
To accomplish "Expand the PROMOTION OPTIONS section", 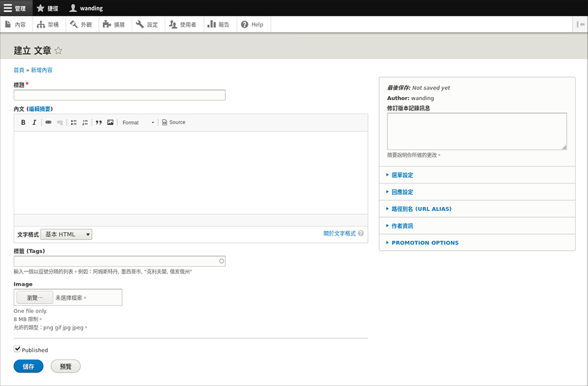I will click(425, 242).
